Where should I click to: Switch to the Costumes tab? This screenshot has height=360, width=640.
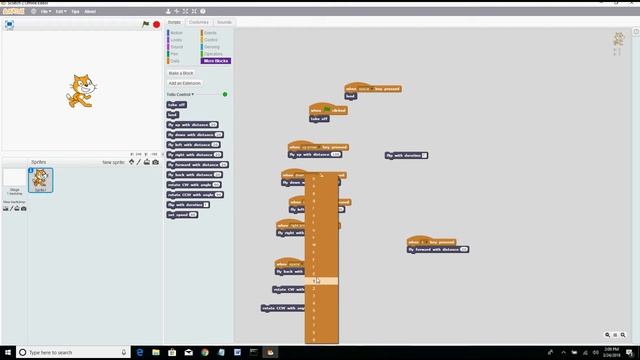[199, 22]
